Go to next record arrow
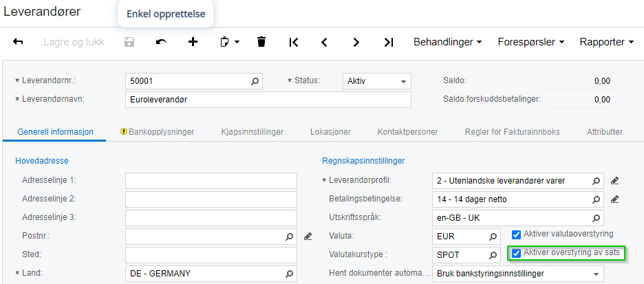This screenshot has width=644, height=284. coord(356,42)
